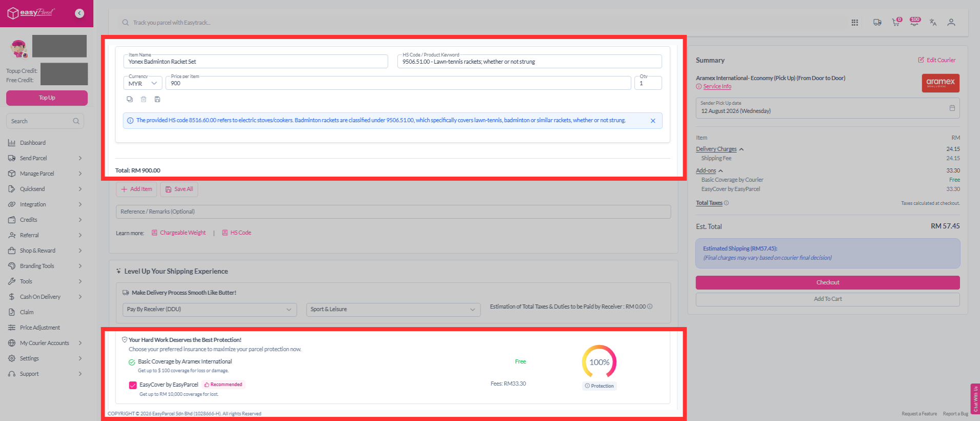Image resolution: width=980 pixels, height=421 pixels.
Task: Open the shopping cart icon
Action: 896,22
